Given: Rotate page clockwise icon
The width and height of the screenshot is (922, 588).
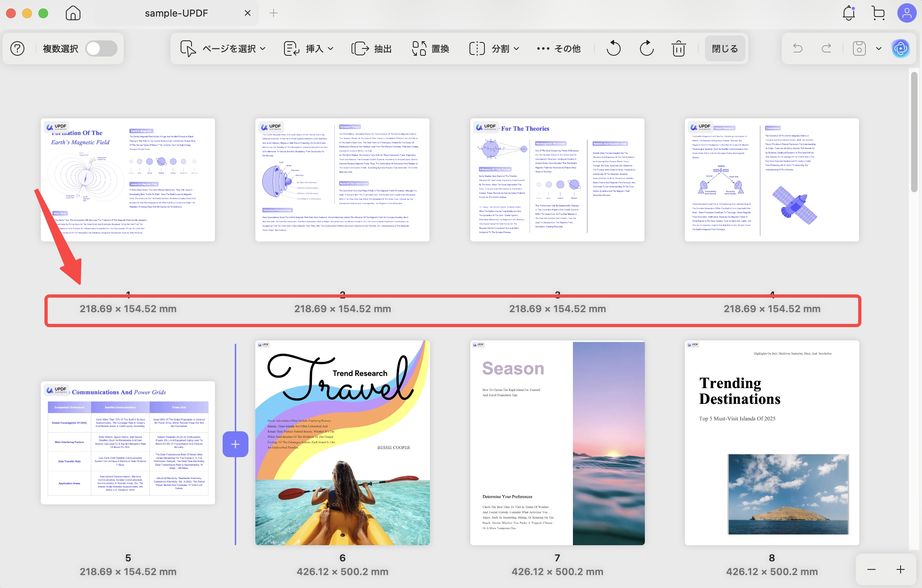Looking at the screenshot, I should 646,49.
